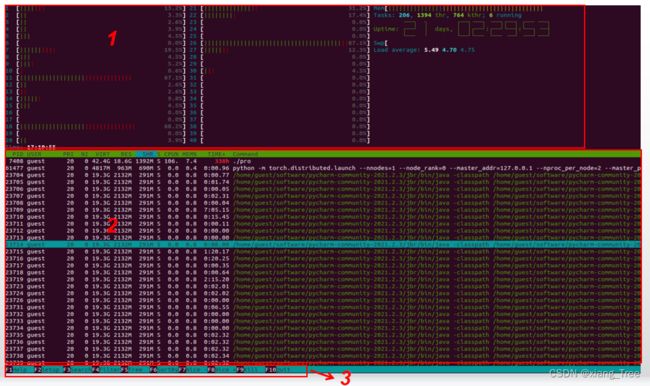Screen dimensions: 650x386
Task: Select process row with PID 23709
Action: (x=323, y=210)
